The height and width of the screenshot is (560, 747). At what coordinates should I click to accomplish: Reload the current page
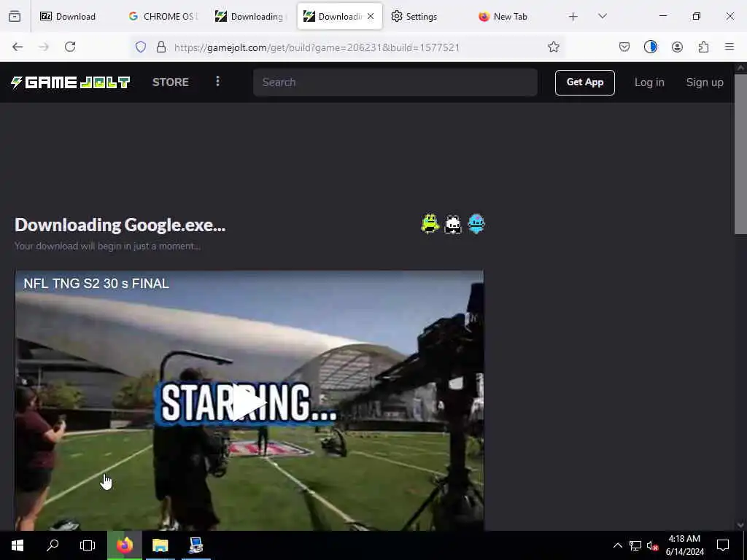pyautogui.click(x=70, y=47)
